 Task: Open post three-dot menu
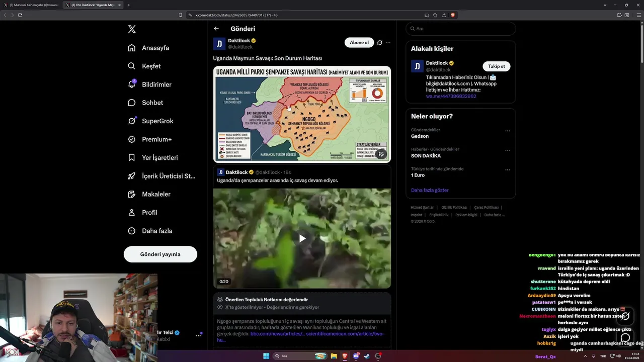(388, 43)
